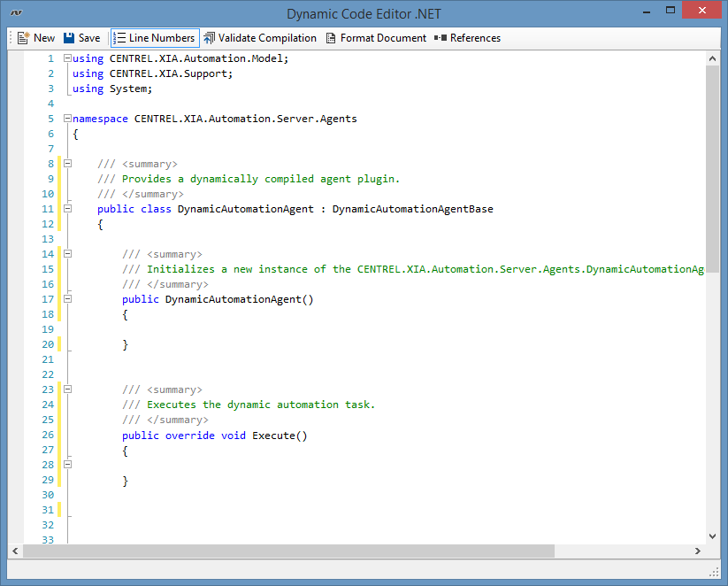This screenshot has width=728, height=586.
Task: Click the 'public class' keywords on line 11
Action: 134,209
